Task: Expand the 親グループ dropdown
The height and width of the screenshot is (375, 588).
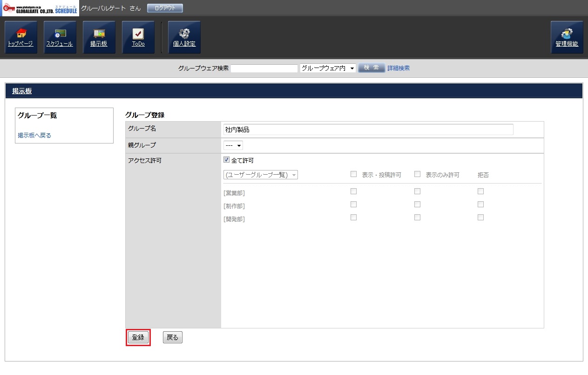Action: click(233, 145)
